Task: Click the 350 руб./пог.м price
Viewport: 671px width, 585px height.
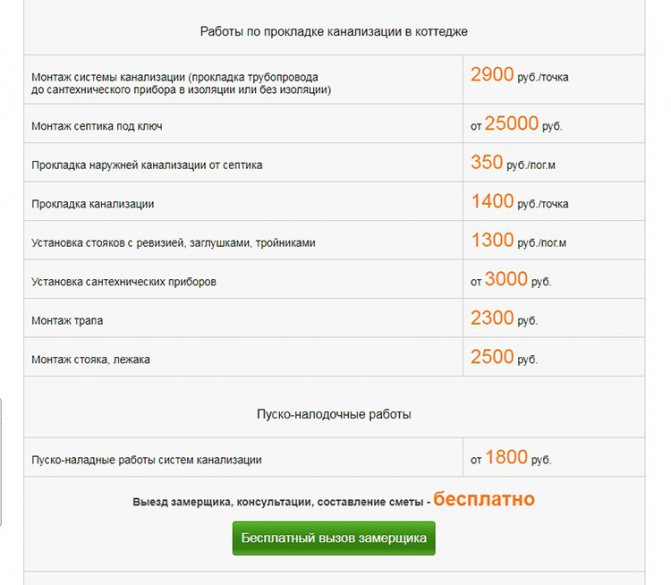Action: pos(513,163)
